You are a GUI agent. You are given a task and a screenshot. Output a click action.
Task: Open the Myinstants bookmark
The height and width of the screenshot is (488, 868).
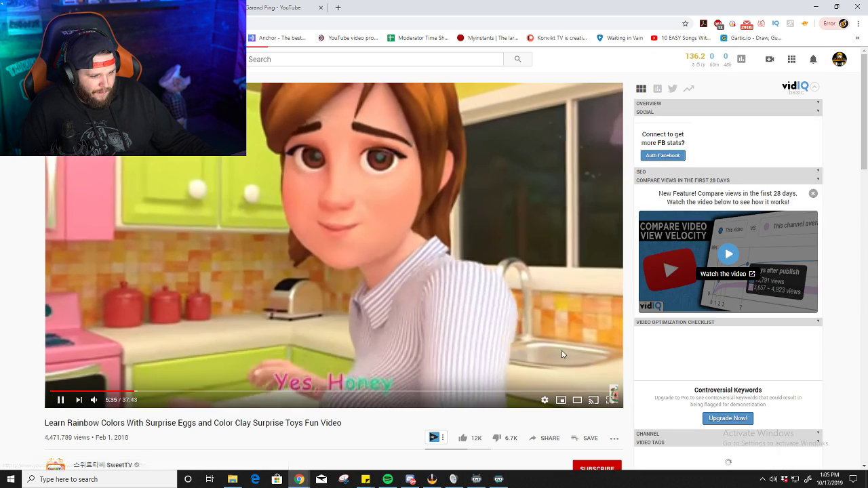(x=488, y=38)
